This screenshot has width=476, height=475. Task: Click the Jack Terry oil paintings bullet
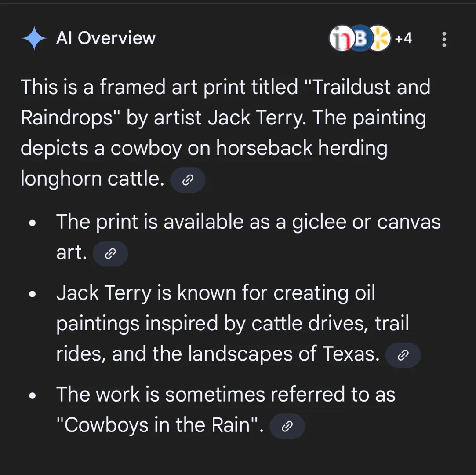pos(233,324)
